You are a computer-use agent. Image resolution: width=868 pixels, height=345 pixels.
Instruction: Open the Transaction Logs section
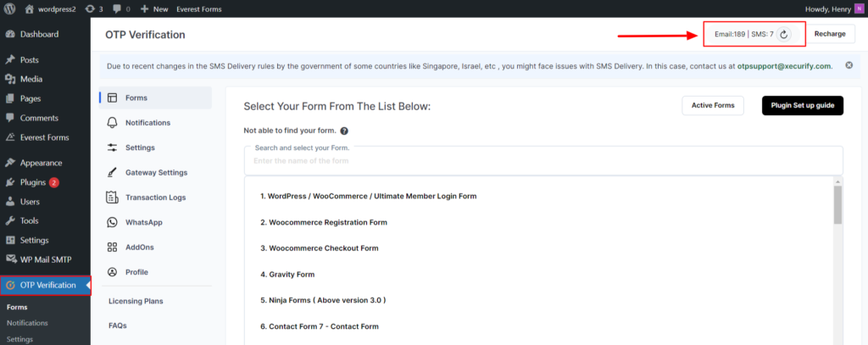pos(155,198)
